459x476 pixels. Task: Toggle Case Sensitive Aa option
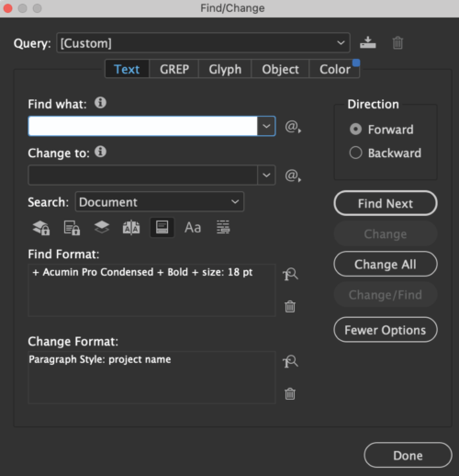pyautogui.click(x=193, y=228)
